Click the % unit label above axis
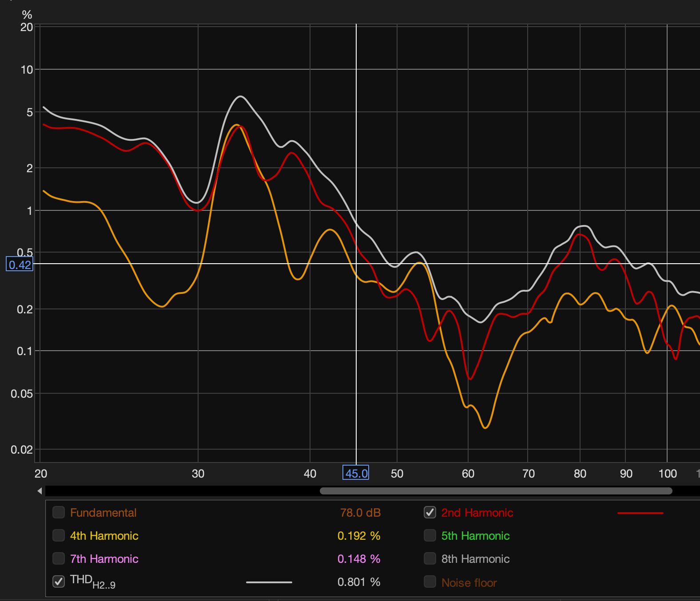 point(27,15)
